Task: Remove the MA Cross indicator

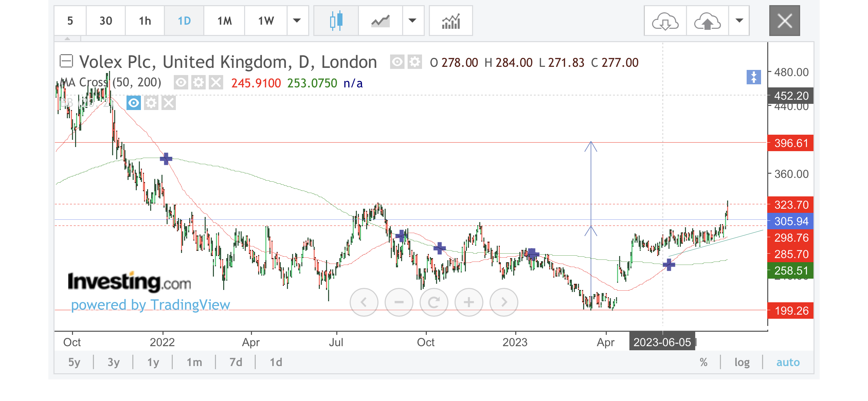Action: click(216, 83)
